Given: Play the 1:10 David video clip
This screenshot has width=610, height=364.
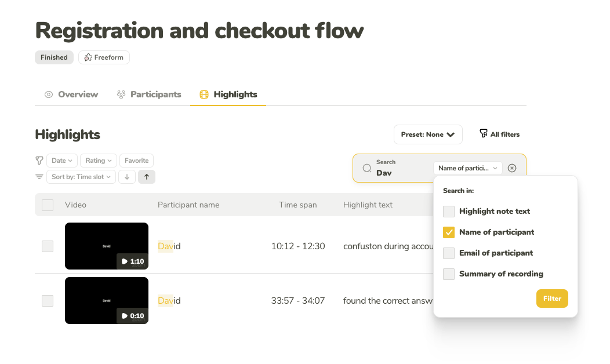Looking at the screenshot, I should pos(107,246).
